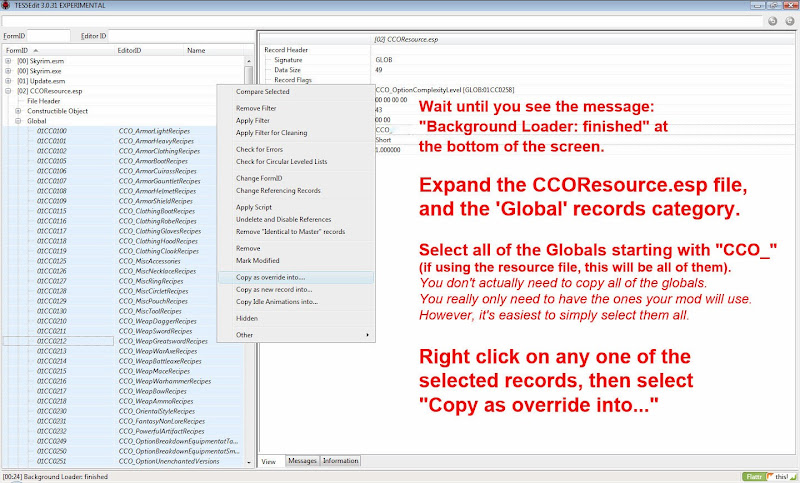Choose Remove Filter from context menu
Image resolution: width=800 pixels, height=483 pixels.
coord(256,108)
